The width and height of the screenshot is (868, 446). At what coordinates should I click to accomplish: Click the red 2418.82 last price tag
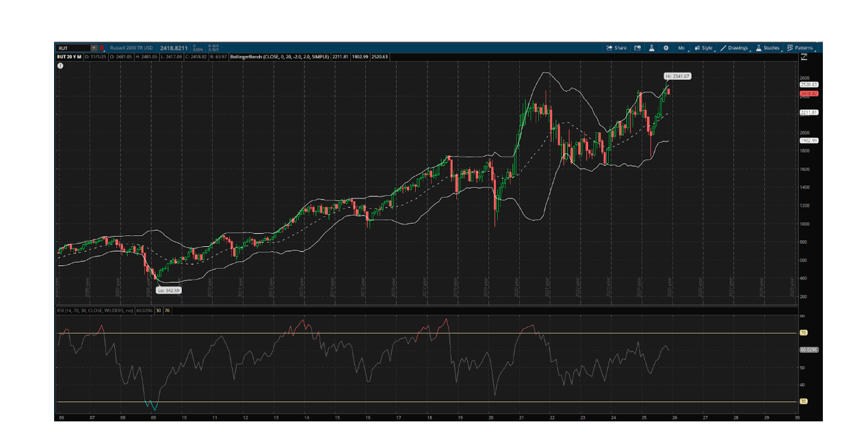tap(809, 92)
